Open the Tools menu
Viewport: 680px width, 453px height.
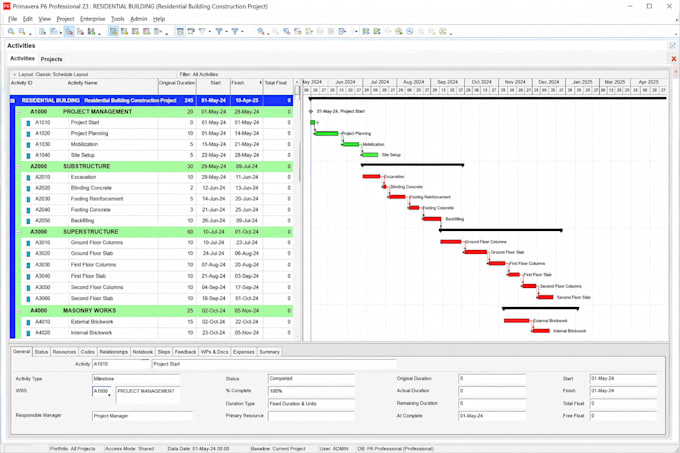point(118,19)
